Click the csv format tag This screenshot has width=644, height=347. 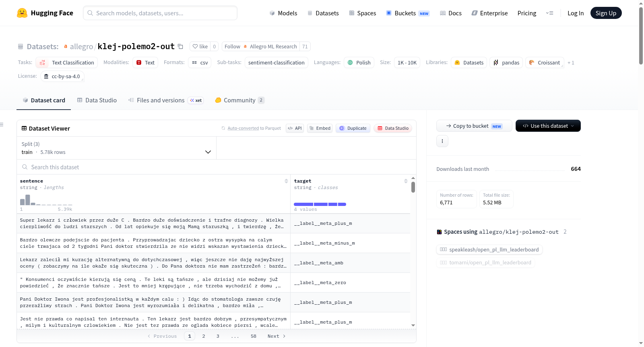(x=200, y=62)
